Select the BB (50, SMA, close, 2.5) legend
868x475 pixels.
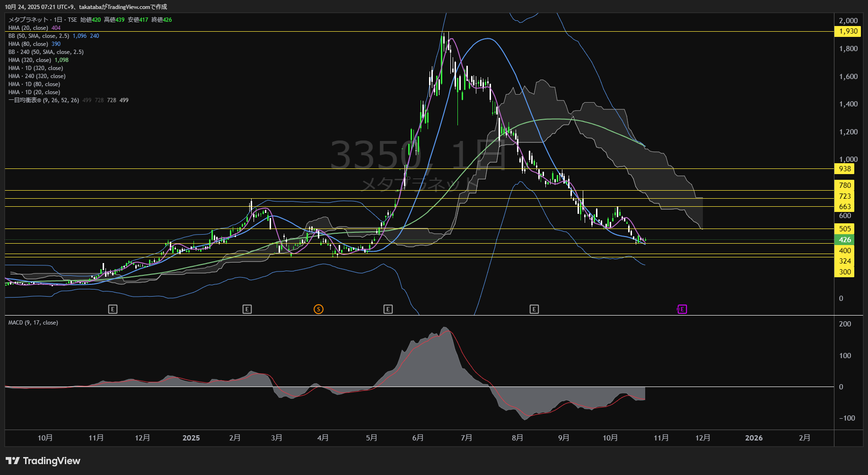coord(39,36)
